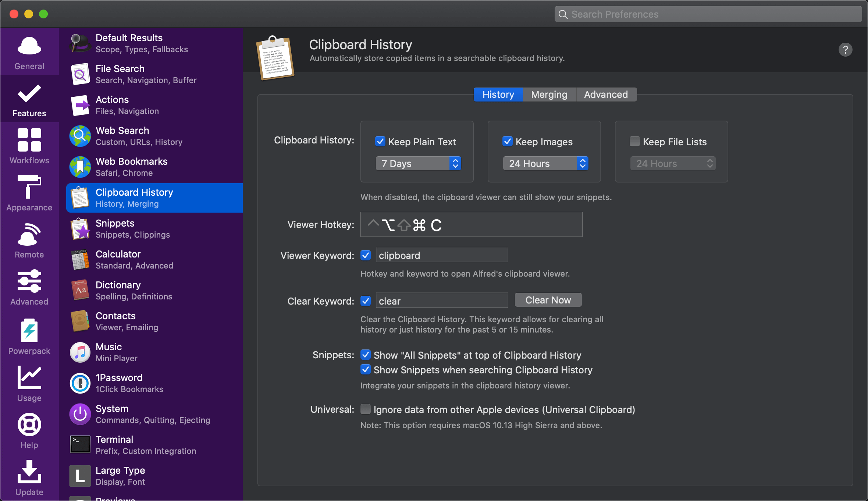The image size is (868, 501).
Task: Click the Default Results label
Action: coord(129,38)
